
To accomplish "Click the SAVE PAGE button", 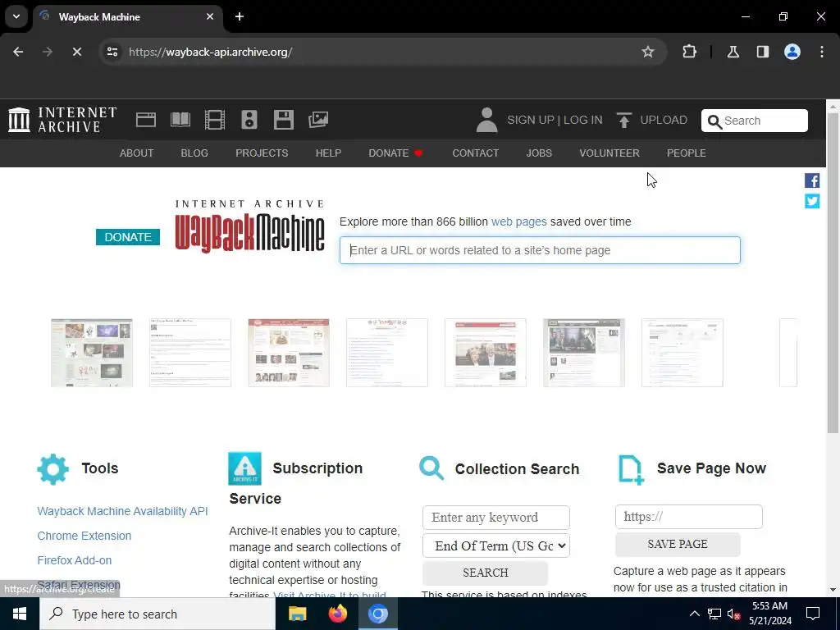I will 677,545.
